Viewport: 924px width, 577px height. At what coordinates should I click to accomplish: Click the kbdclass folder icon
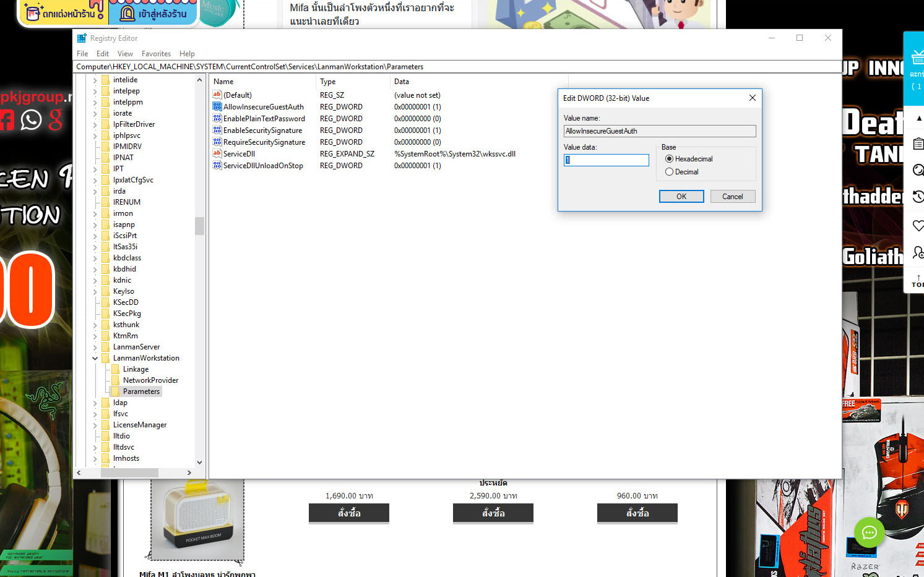click(x=105, y=258)
